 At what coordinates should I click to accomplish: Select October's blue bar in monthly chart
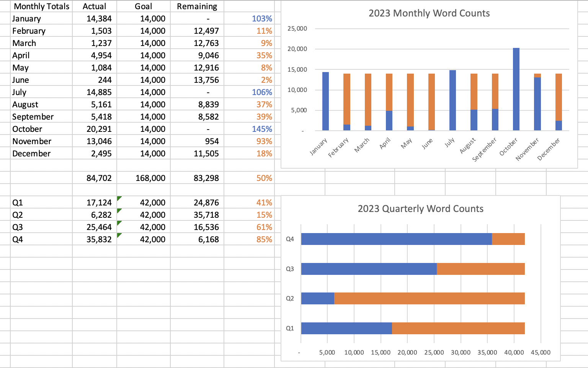point(516,89)
